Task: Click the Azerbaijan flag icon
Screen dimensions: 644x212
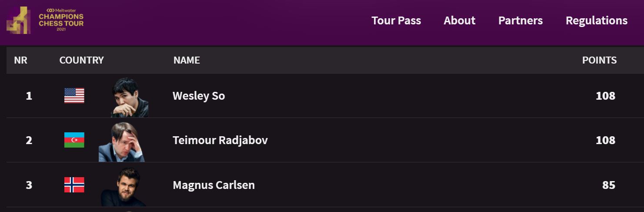Action: click(74, 140)
